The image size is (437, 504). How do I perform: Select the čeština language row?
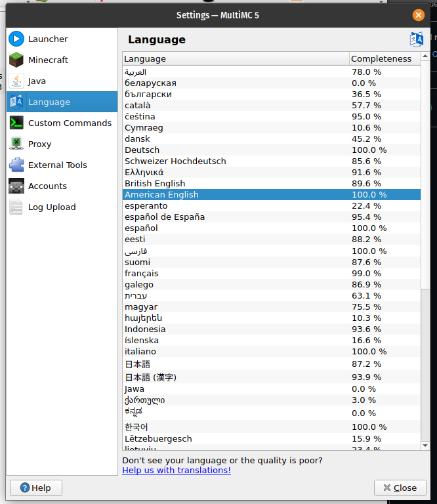pos(272,117)
